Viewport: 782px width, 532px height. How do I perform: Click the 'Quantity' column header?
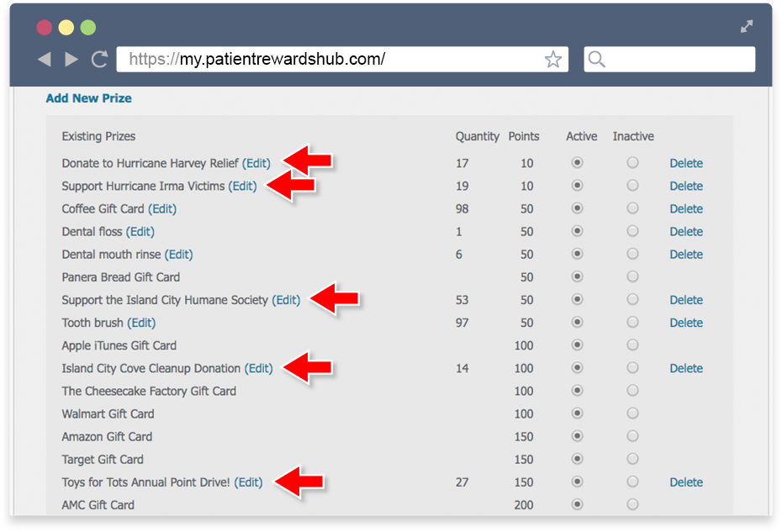pyautogui.click(x=478, y=137)
